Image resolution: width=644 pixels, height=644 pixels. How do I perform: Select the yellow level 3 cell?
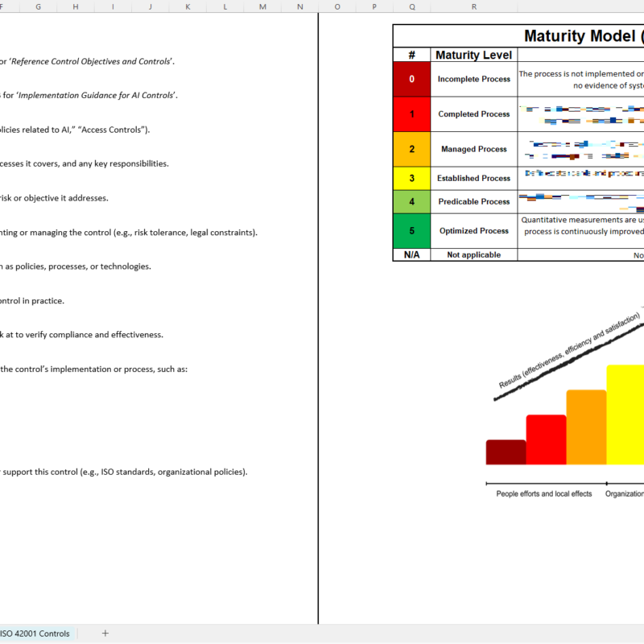411,178
